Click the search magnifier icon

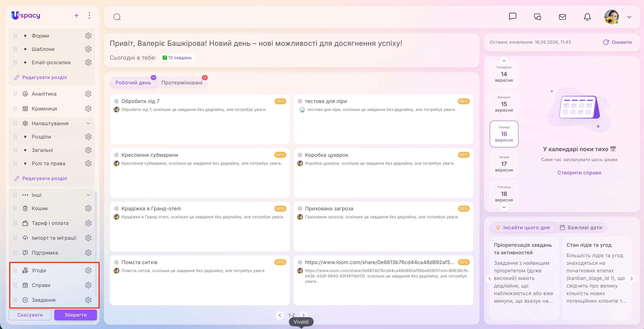(117, 17)
